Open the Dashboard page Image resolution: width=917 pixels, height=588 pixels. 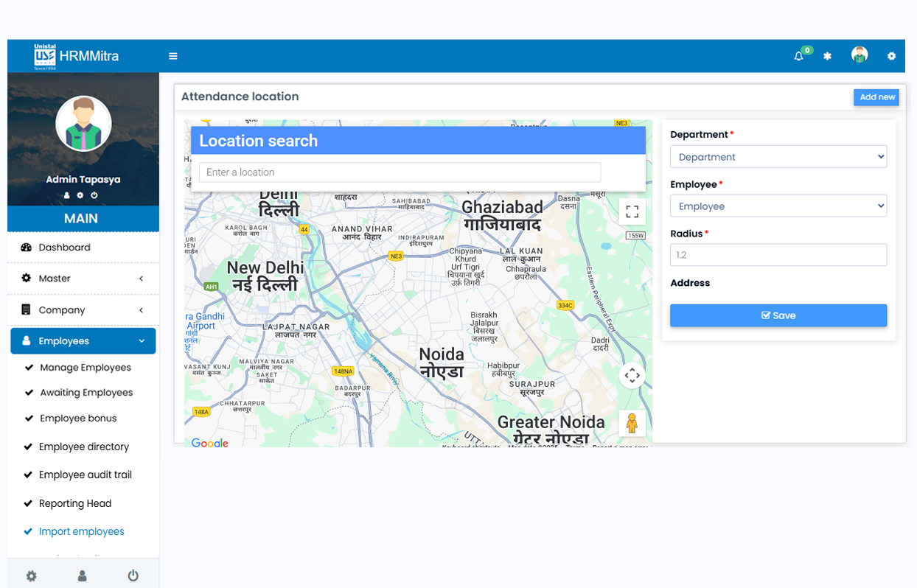click(65, 248)
